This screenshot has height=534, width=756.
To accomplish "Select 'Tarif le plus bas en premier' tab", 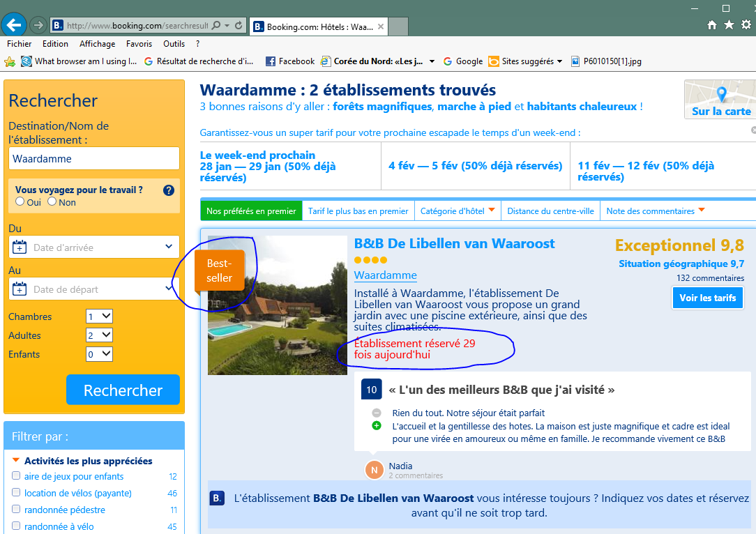I will coord(358,211).
